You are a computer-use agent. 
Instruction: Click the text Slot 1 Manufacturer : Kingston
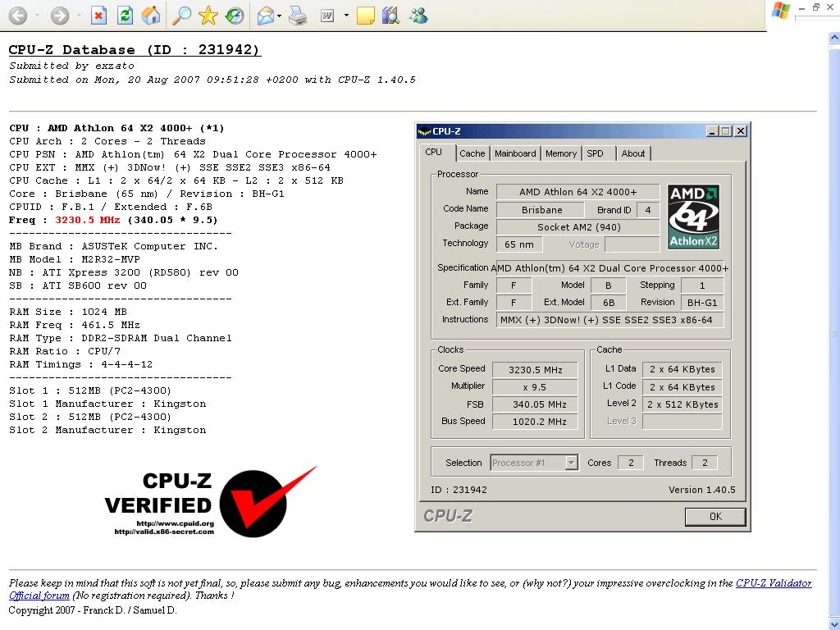(x=107, y=404)
